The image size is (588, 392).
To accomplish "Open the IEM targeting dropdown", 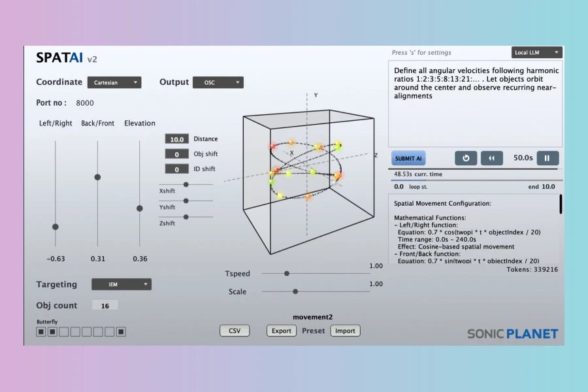I will tap(121, 284).
